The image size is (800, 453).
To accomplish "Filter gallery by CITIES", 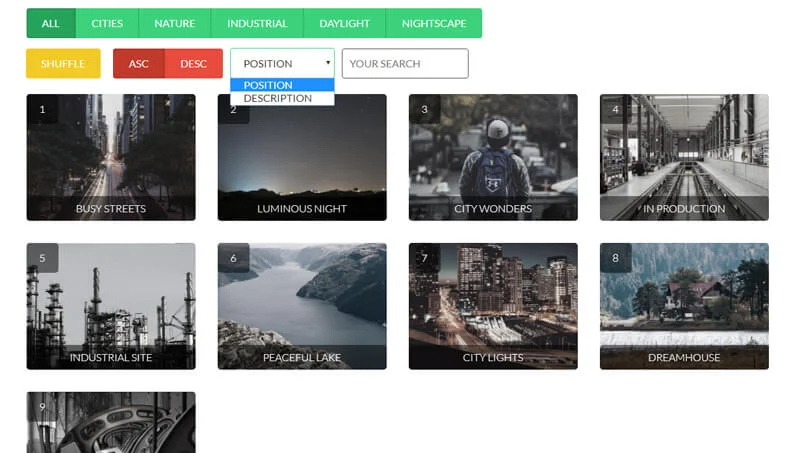I will [107, 23].
